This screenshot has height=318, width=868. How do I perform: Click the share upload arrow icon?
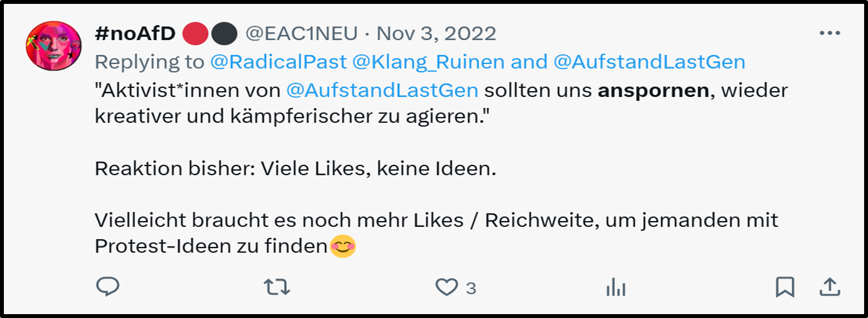830,287
